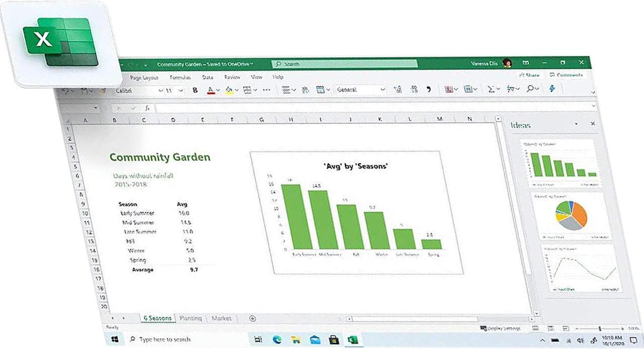The image size is (644, 349).
Task: Click the insert function fx icon
Action: (x=147, y=108)
